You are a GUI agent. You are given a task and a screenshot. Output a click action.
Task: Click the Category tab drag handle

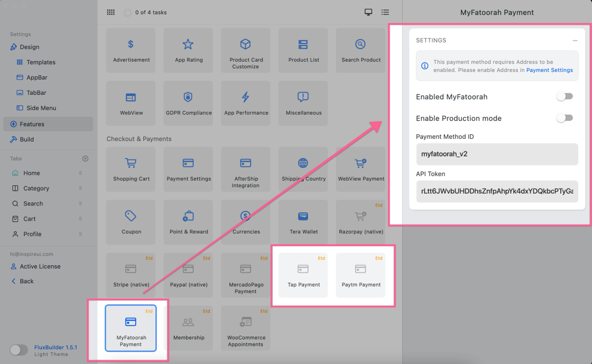80,188
